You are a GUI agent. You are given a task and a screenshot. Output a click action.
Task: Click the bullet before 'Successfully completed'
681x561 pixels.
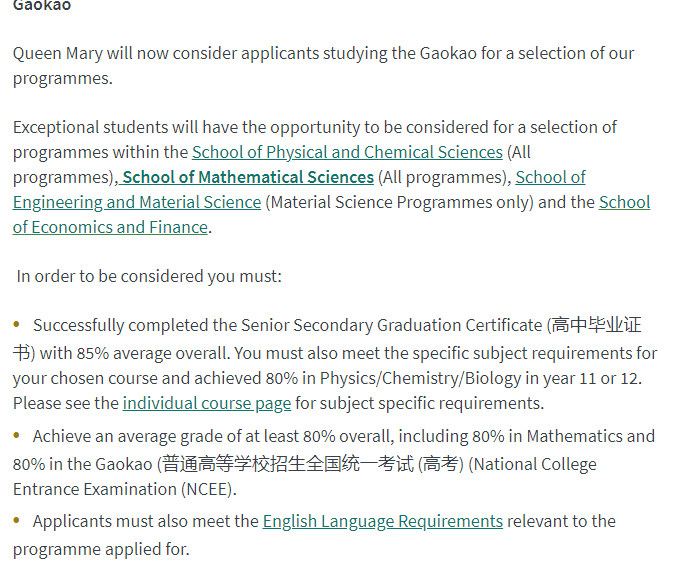tap(17, 324)
